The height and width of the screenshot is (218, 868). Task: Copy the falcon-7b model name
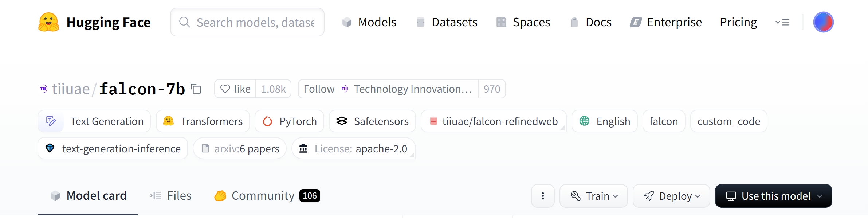196,89
